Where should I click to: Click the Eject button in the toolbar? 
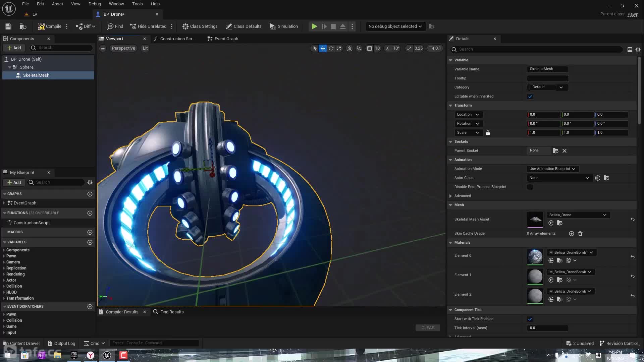pyautogui.click(x=343, y=26)
